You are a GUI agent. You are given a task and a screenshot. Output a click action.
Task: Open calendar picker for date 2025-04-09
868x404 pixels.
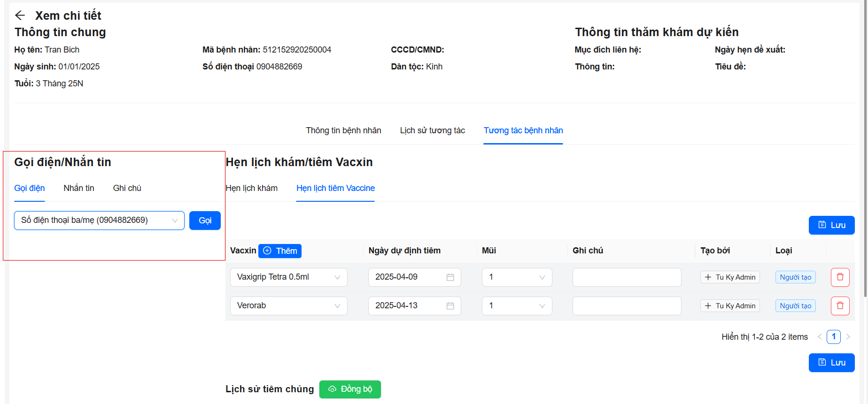pyautogui.click(x=450, y=277)
